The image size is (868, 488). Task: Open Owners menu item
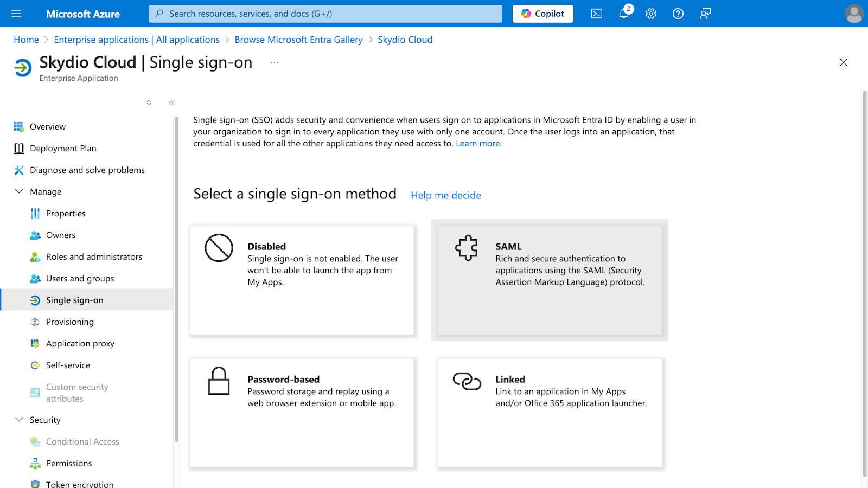click(87, 235)
